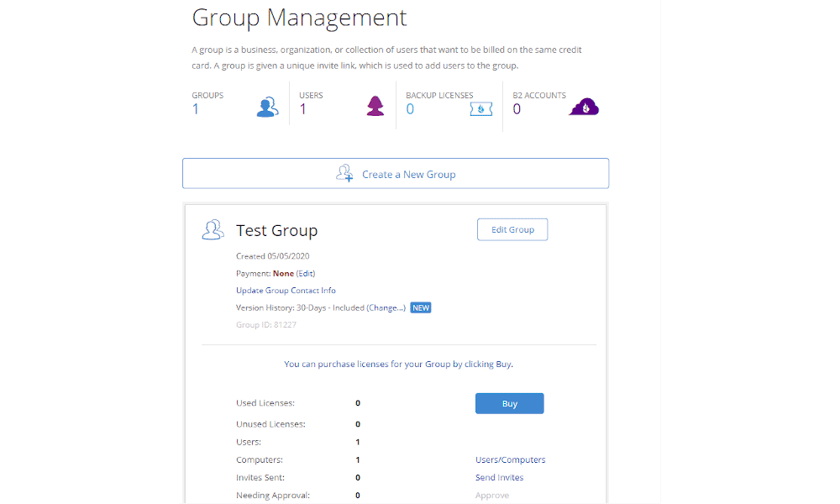Click the USERS stat label
This screenshot has height=504, width=840.
(x=311, y=95)
